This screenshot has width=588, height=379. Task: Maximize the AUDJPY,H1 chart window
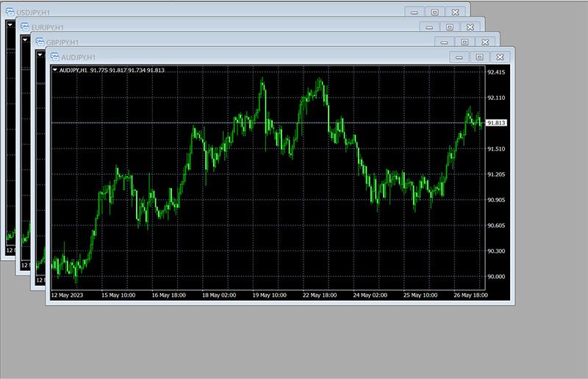(x=479, y=57)
